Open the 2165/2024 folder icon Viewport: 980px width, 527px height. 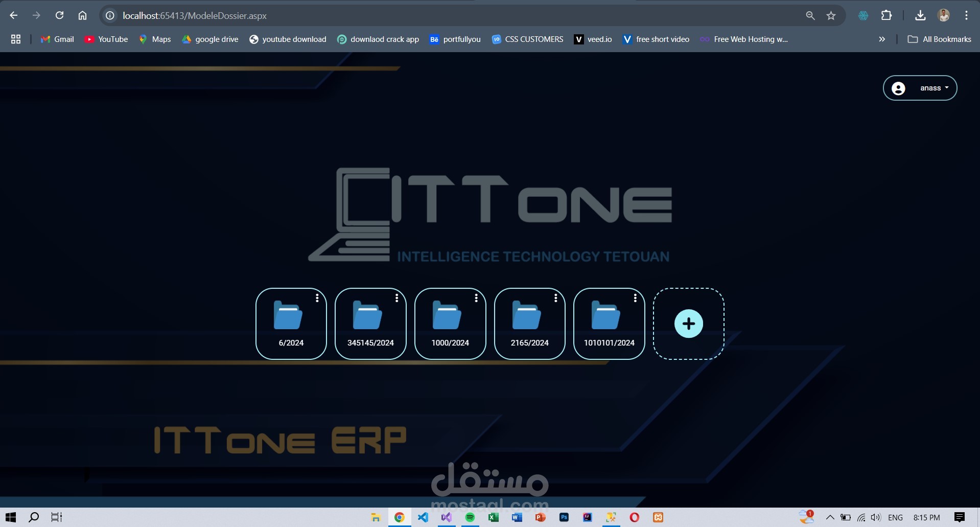[x=527, y=315]
